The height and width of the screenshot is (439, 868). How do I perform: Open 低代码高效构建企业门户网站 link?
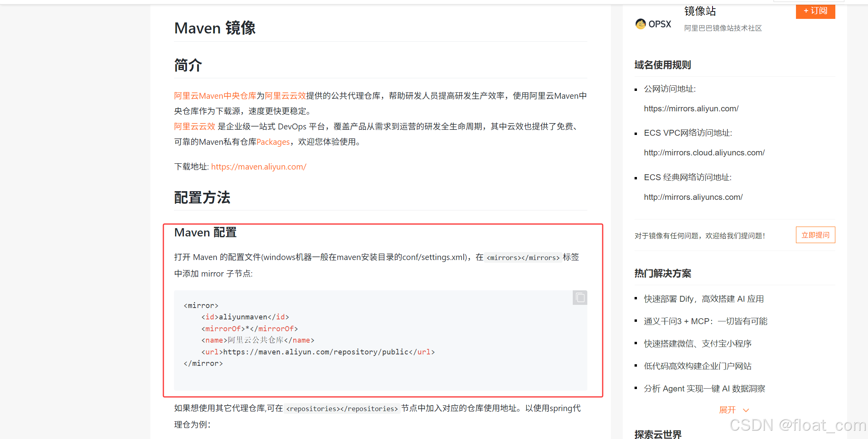pos(697,366)
